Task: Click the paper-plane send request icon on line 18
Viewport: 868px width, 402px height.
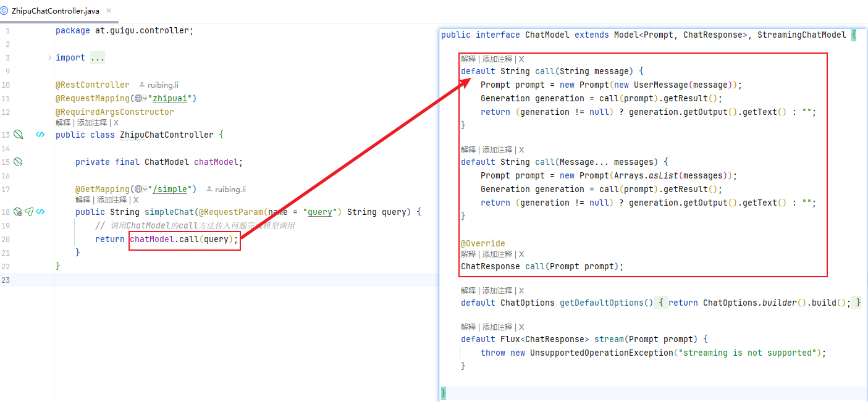Action: point(29,212)
